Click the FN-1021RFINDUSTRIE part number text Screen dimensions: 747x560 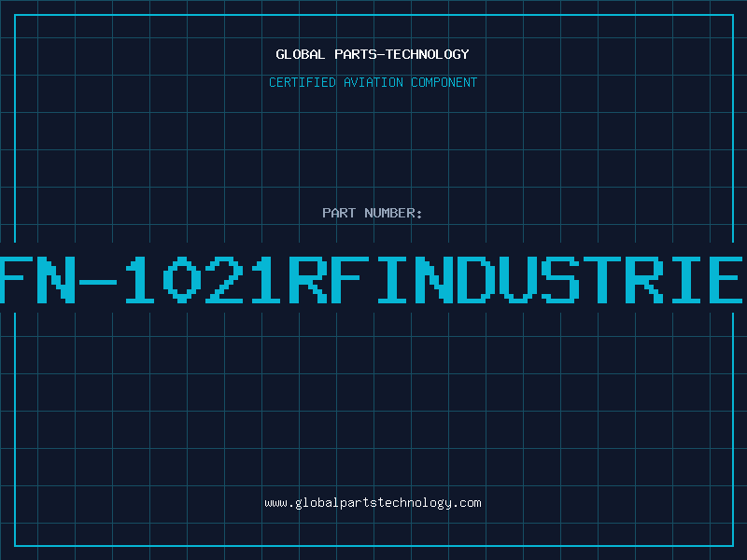(x=372, y=280)
